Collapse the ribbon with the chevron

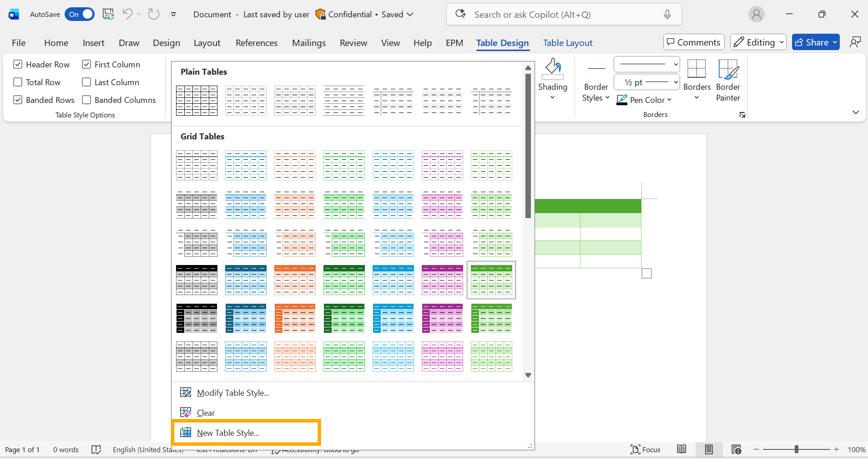(856, 112)
